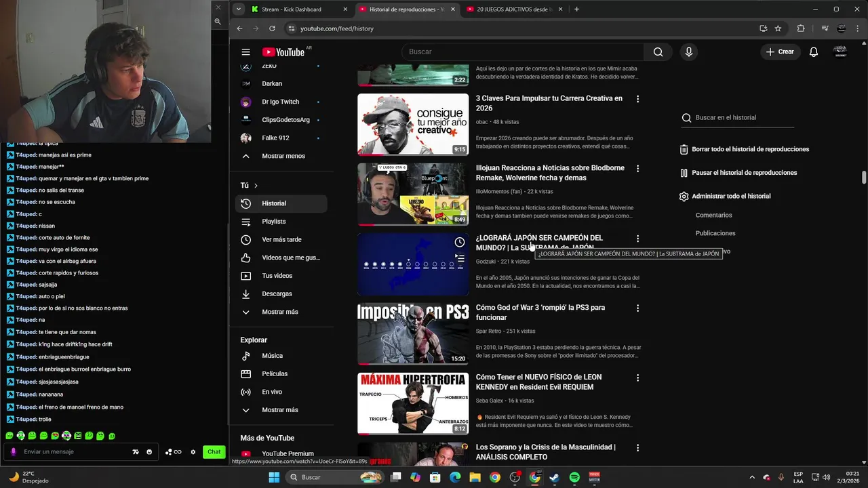Click install app icon in address bar

tap(763, 28)
